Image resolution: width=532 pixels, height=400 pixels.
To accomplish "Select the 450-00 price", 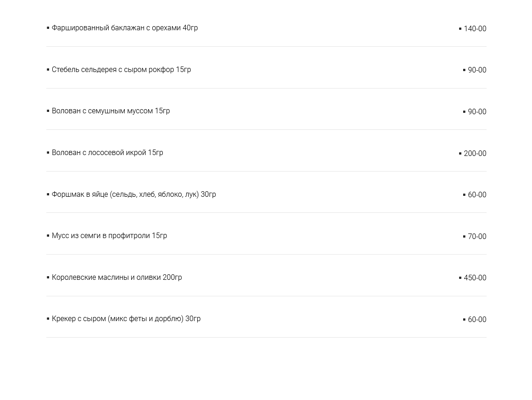I will click(x=475, y=278).
